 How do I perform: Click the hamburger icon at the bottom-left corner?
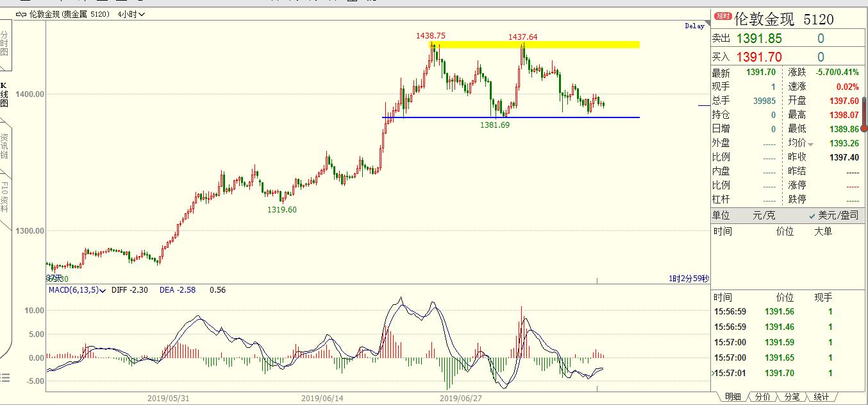[4, 377]
